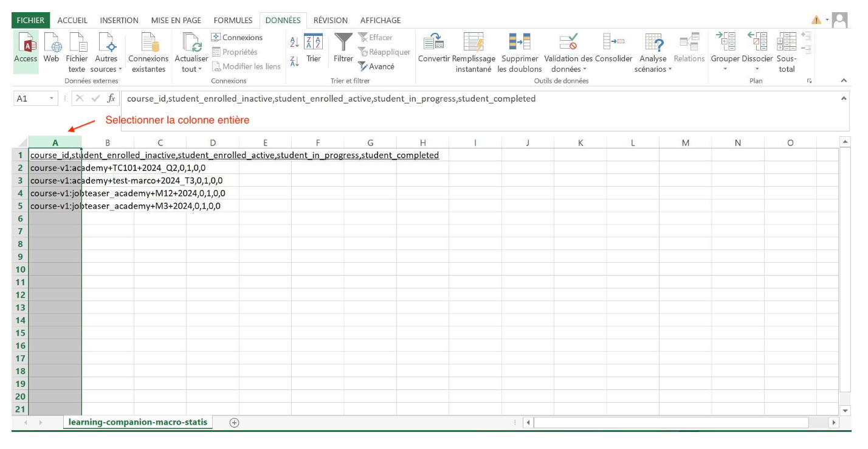This screenshot has width=868, height=449.
Task: Click the horizontal scrollbar right arrow
Action: pos(833,422)
